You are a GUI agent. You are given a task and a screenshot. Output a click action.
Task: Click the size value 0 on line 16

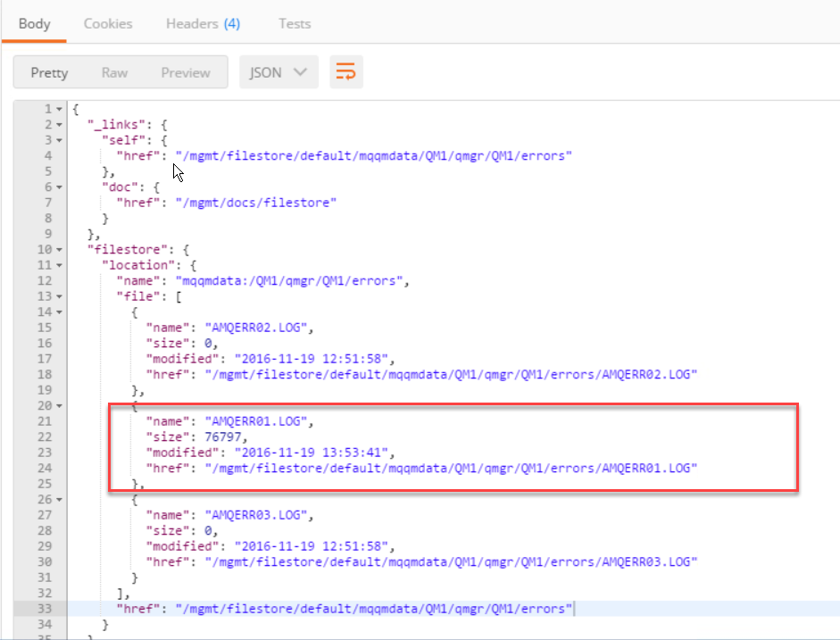(208, 344)
